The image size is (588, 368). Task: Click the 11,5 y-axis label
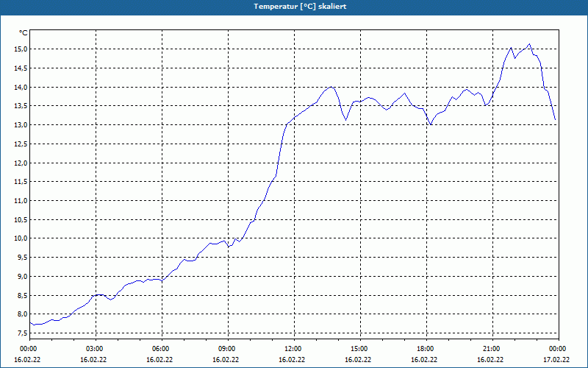click(x=21, y=182)
